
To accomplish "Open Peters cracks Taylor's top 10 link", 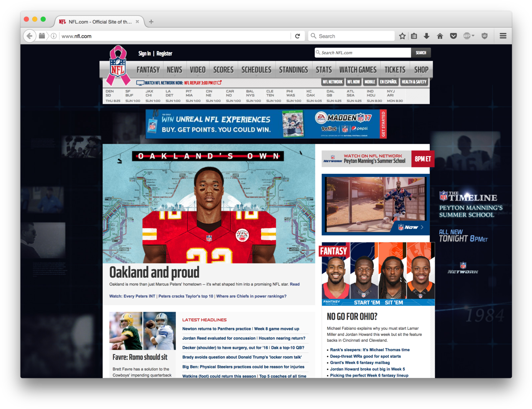I will pyautogui.click(x=186, y=296).
